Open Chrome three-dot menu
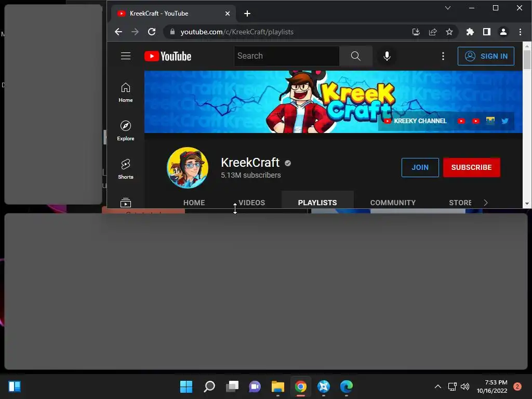 [x=520, y=32]
